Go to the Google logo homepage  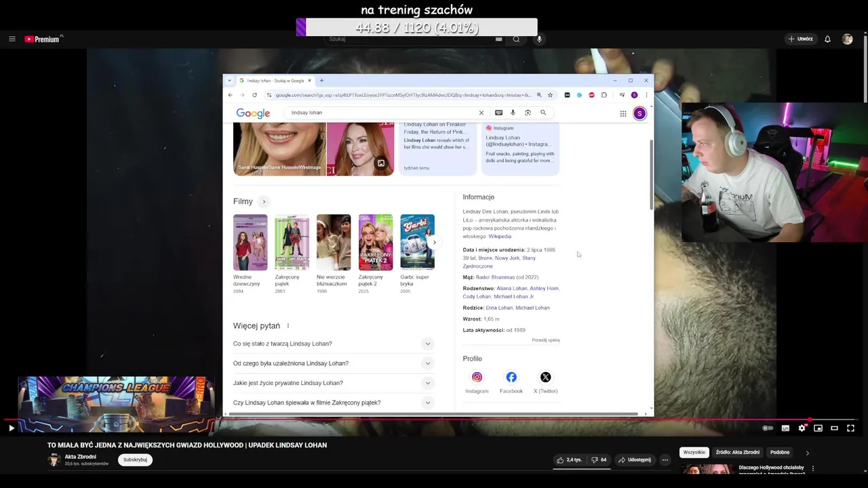[x=253, y=113]
